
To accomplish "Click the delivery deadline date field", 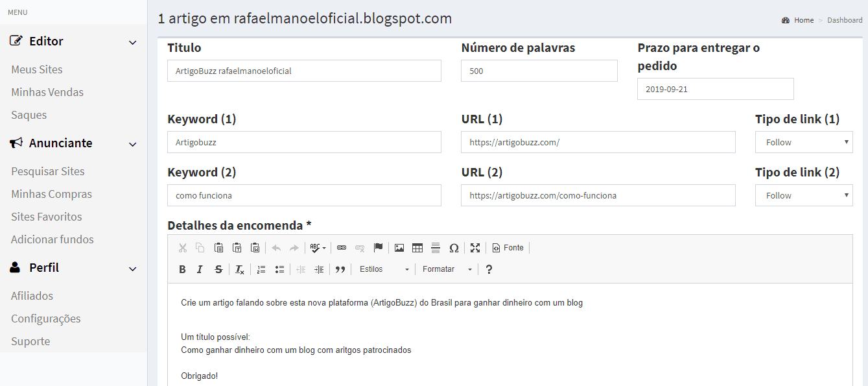I will tap(716, 89).
